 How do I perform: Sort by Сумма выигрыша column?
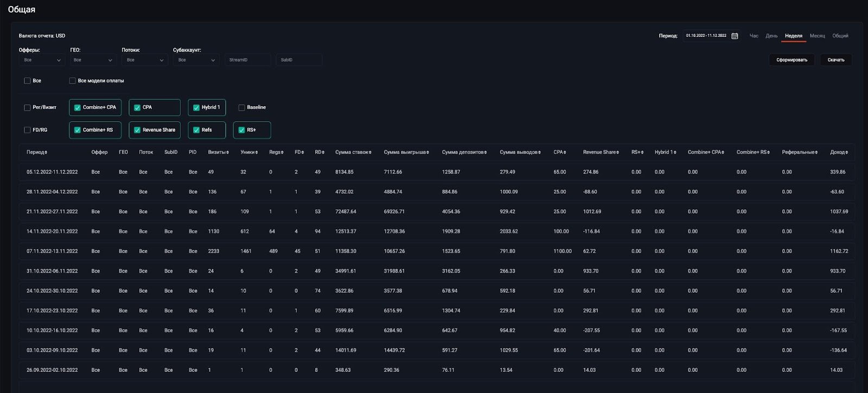coord(406,152)
